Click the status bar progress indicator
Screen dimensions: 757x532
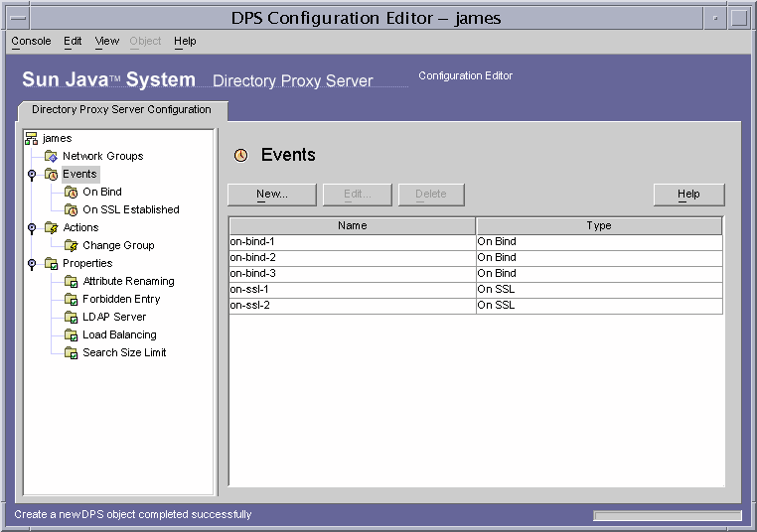[x=668, y=515]
